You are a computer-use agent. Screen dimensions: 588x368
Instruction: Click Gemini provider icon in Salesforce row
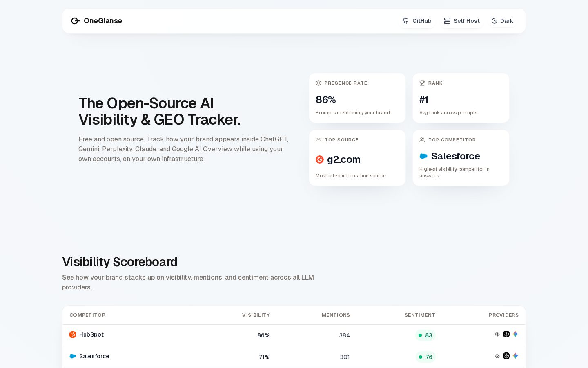click(x=515, y=356)
